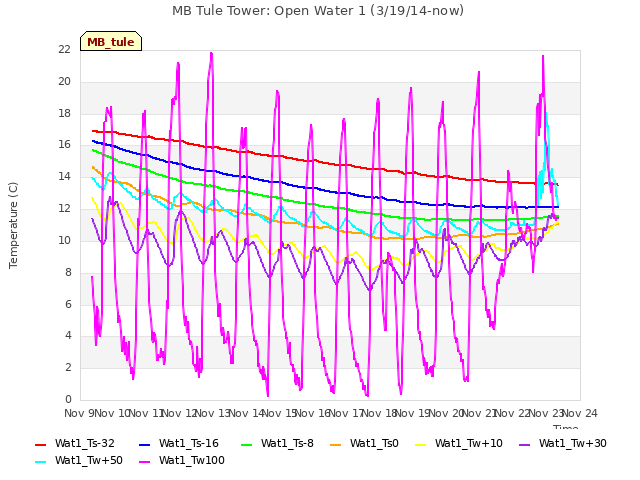Viewport: 640px width, 480px height.
Task: Click the chart title MB Tule Tower
Action: (318, 11)
